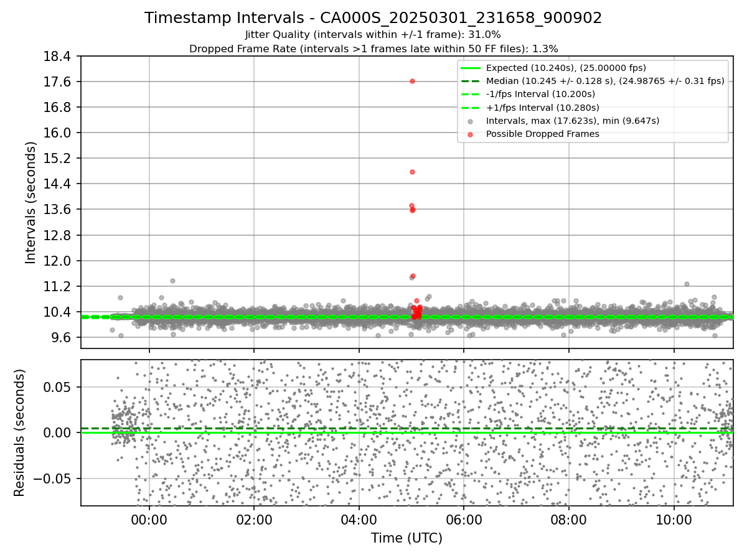The width and height of the screenshot is (747, 560).
Task: Select the 'Dropped Frame Rate' subtitle line
Action: pyautogui.click(x=374, y=49)
